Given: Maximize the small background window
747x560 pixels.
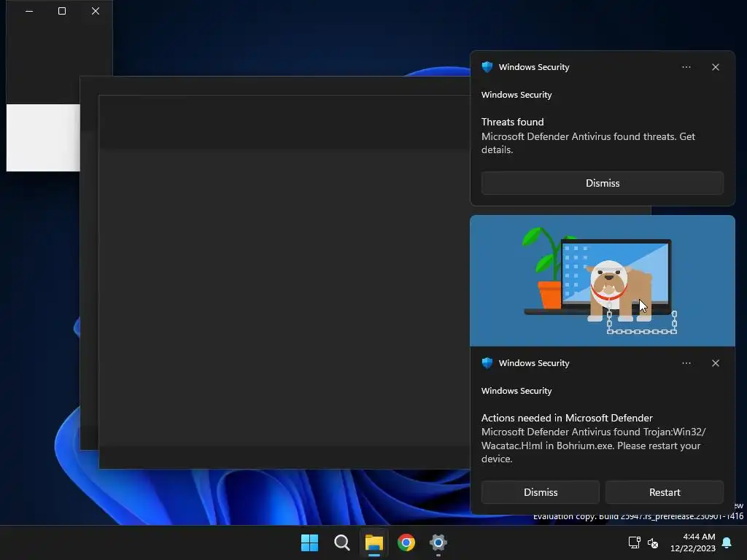Looking at the screenshot, I should 62,11.
